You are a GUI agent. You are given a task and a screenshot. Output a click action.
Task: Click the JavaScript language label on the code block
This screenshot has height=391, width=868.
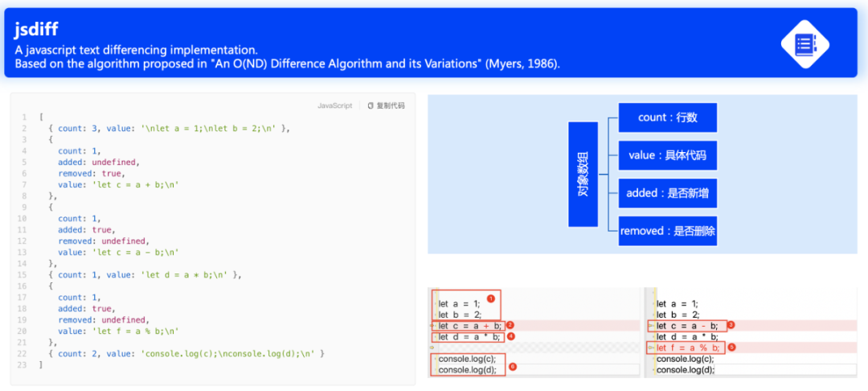(x=334, y=105)
